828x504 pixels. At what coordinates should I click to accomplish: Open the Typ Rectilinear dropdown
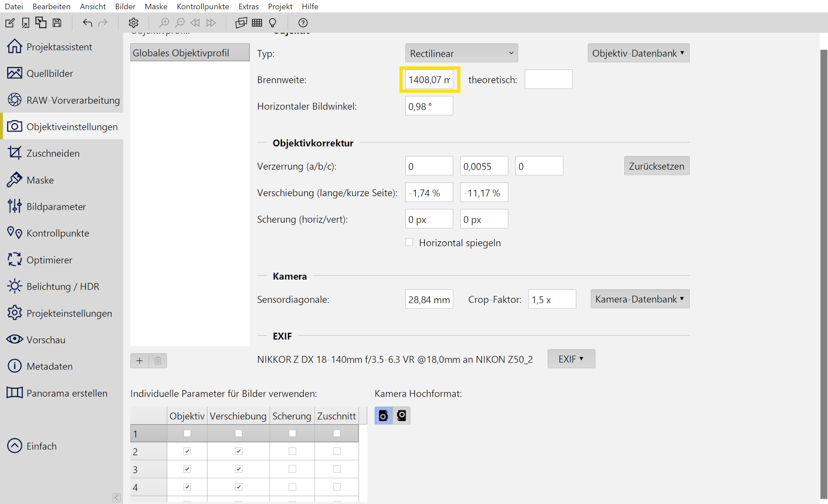[x=461, y=53]
